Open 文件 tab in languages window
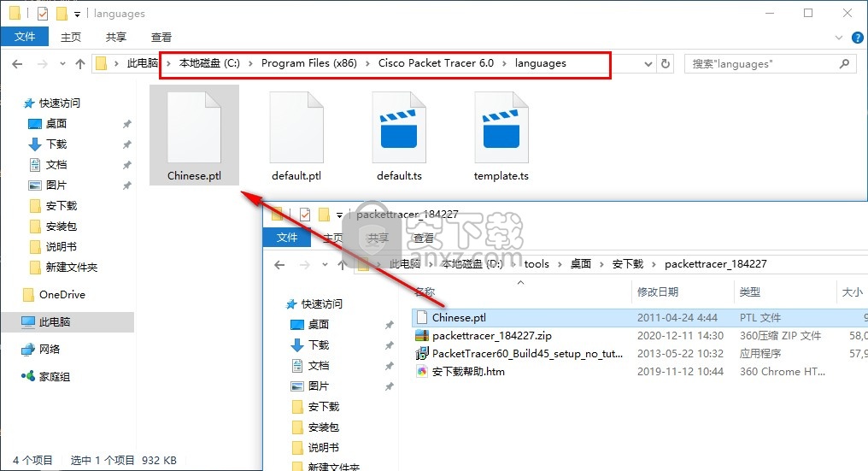 (25, 37)
